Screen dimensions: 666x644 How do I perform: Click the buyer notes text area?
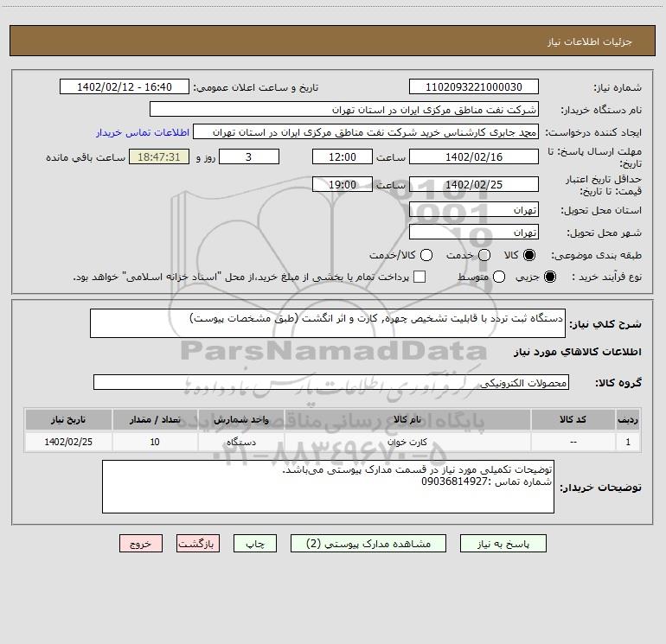click(328, 487)
